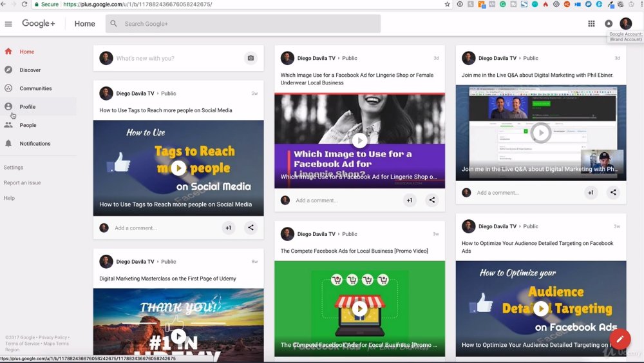This screenshot has height=363, width=644.
Task: Click '3w' timestamp on Promo Video post
Action: [x=436, y=234]
